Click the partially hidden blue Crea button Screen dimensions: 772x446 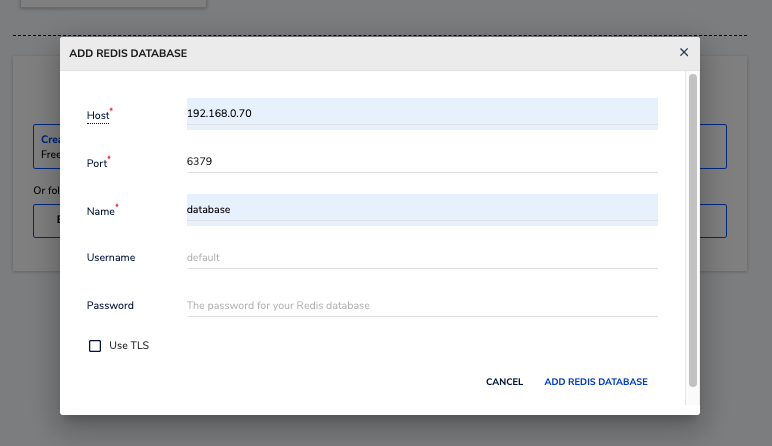[x=47, y=147]
